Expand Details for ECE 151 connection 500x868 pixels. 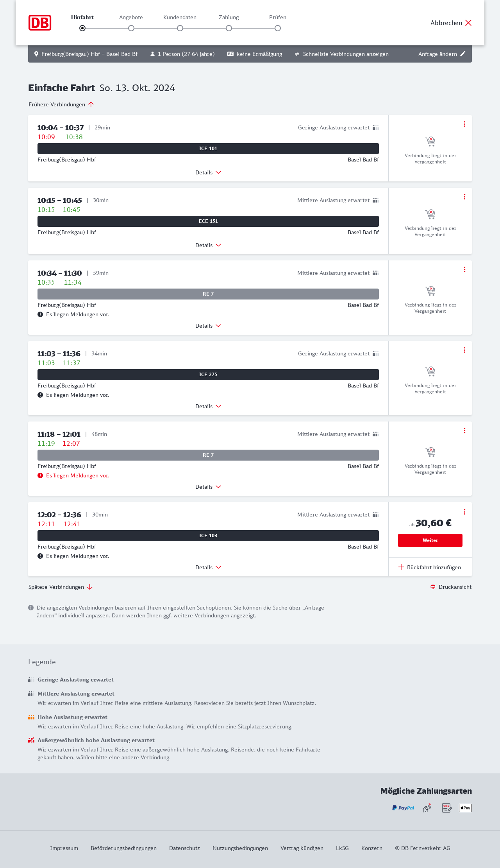(208, 245)
